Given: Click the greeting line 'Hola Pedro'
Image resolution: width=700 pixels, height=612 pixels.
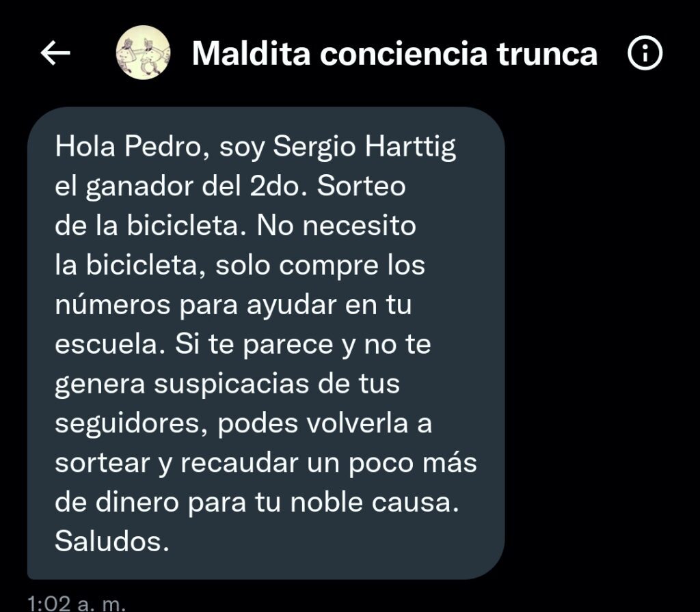Looking at the screenshot, I should (x=129, y=146).
